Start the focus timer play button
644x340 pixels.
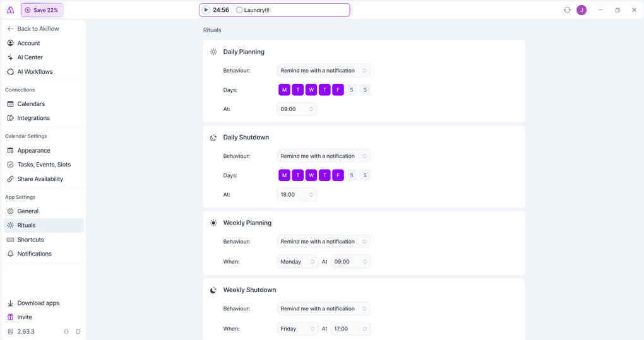206,10
